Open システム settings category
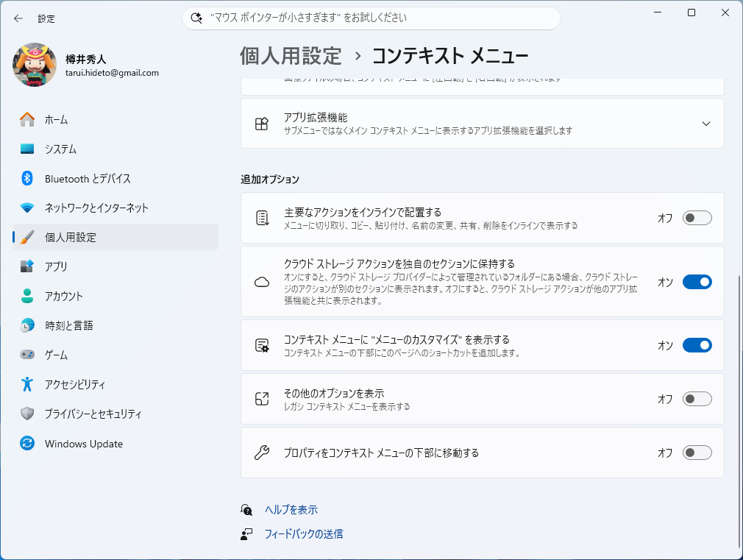This screenshot has width=743, height=560. click(115, 149)
